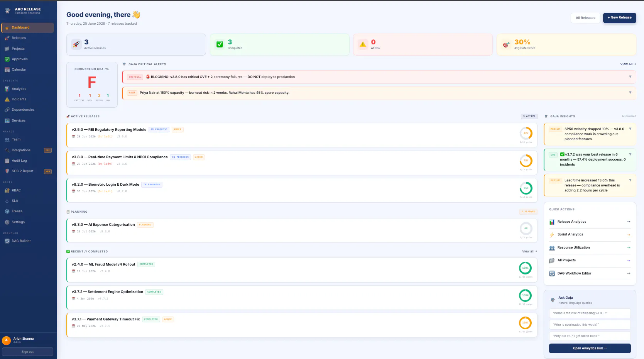The height and width of the screenshot is (359, 644).
Task: Click View All link for Gaja alerts
Action: tap(628, 64)
